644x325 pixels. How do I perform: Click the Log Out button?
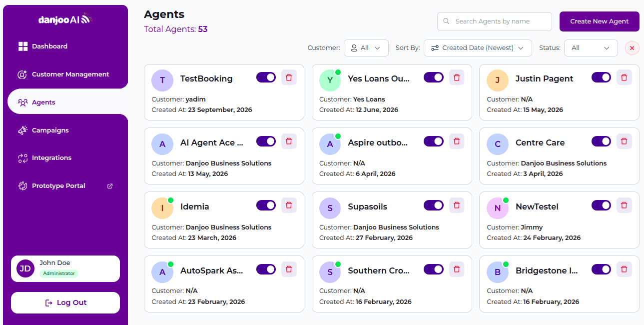(65, 302)
